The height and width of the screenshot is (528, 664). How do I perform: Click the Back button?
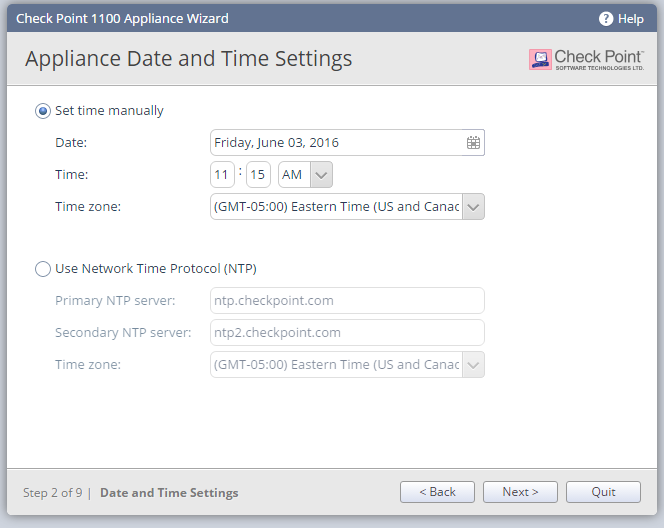click(x=437, y=492)
